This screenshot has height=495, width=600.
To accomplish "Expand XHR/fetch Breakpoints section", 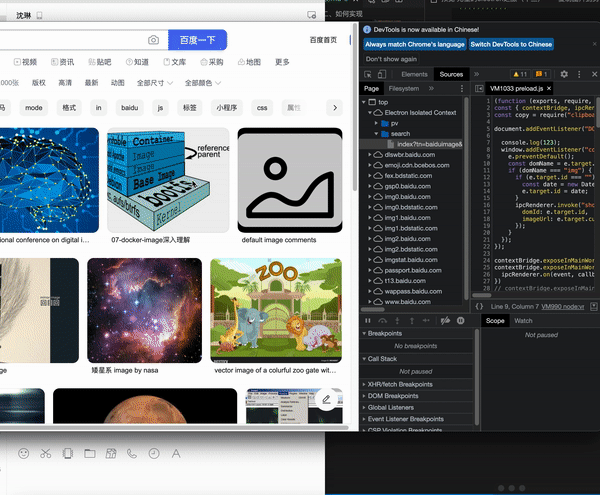I will pos(400,384).
